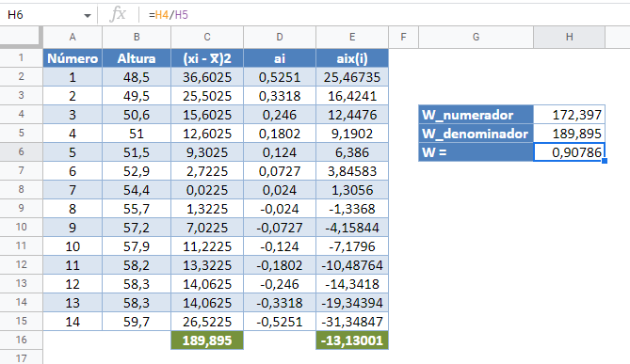Image resolution: width=630 pixels, height=364 pixels.
Task: Select cell with value 172,397
Action: (x=570, y=115)
